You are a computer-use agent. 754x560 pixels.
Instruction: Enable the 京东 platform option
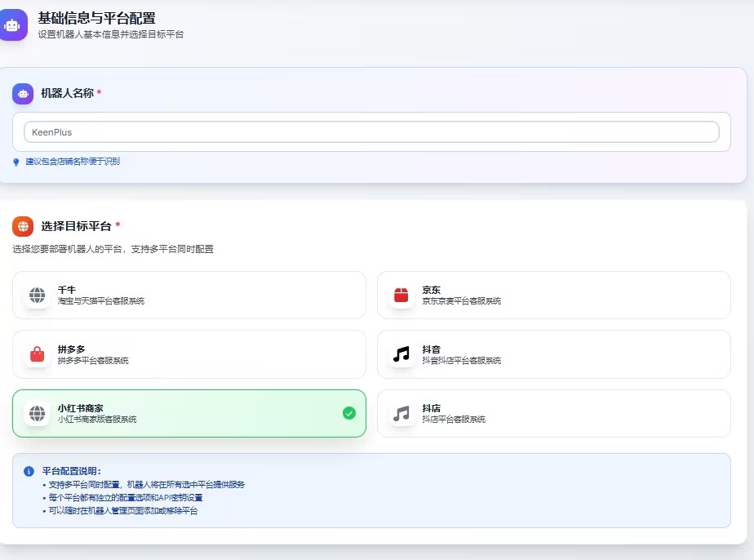coord(553,295)
